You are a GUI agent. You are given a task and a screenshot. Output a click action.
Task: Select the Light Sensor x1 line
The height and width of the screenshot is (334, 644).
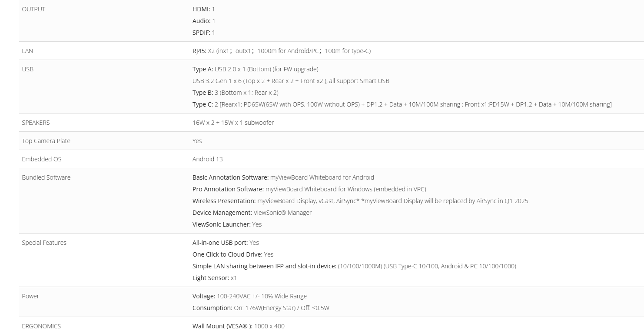pyautogui.click(x=215, y=278)
